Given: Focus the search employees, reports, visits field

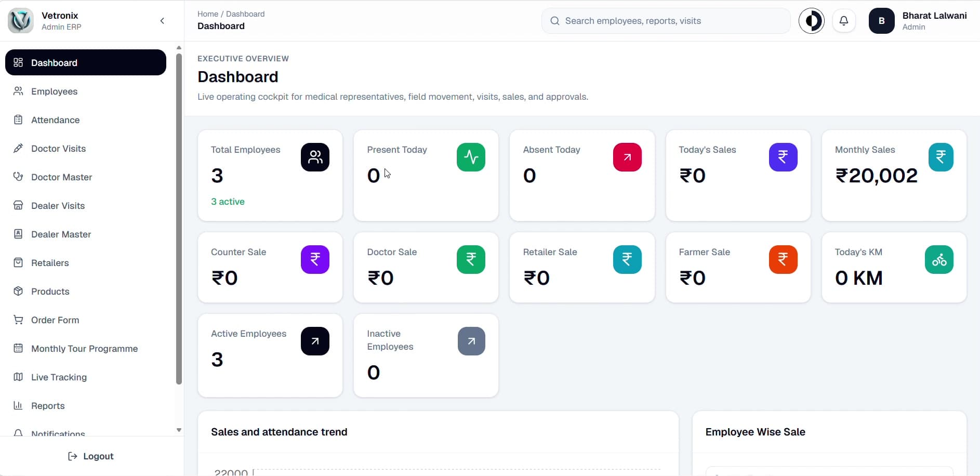Looking at the screenshot, I should coord(666,21).
